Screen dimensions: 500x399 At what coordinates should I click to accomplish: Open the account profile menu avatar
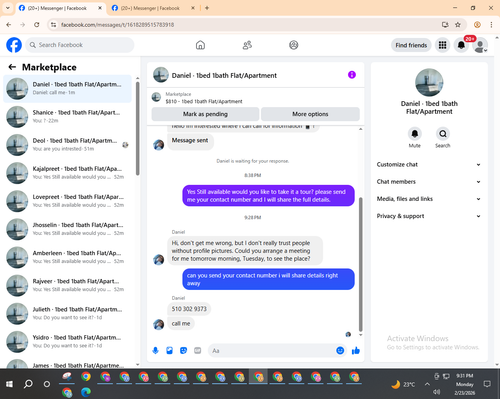click(480, 45)
